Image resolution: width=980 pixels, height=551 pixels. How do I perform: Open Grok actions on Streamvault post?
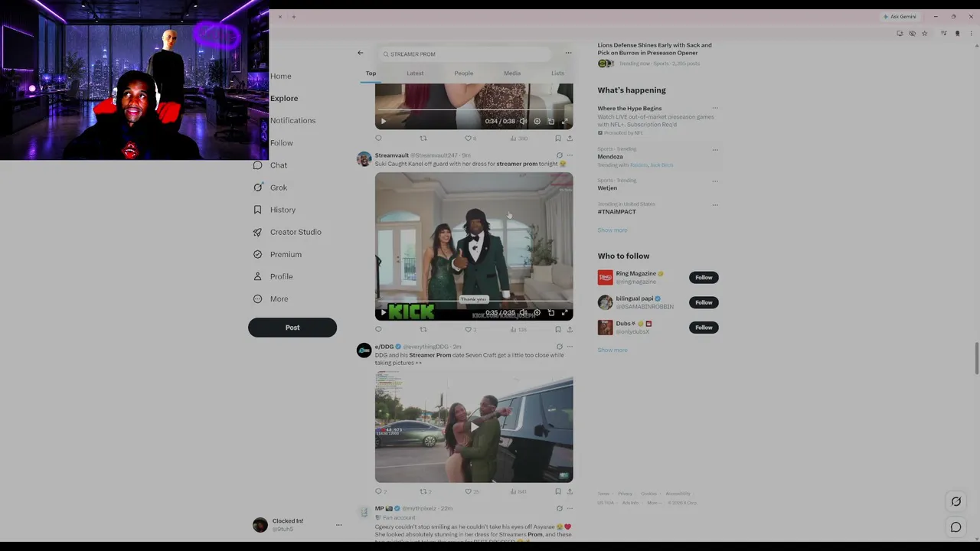pyautogui.click(x=559, y=155)
